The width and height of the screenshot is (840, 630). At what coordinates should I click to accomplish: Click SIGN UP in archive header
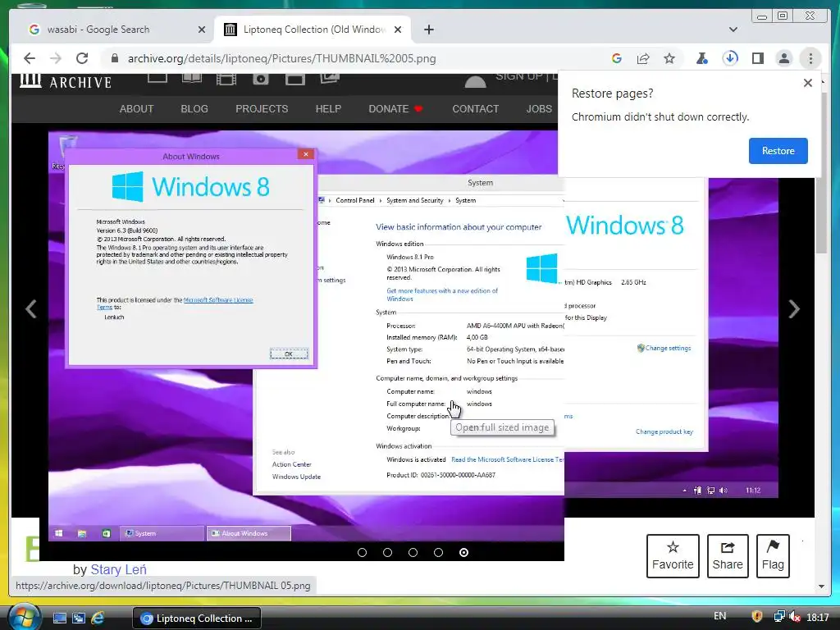pyautogui.click(x=519, y=76)
